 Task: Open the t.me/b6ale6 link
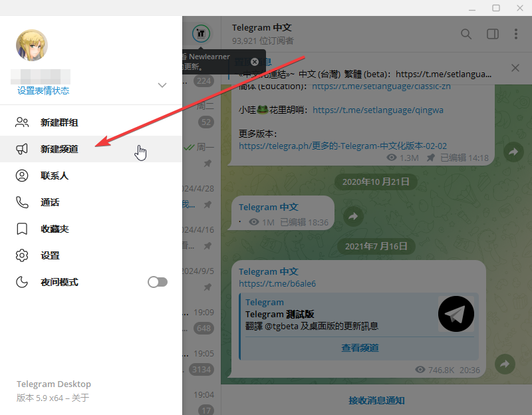tap(277, 284)
